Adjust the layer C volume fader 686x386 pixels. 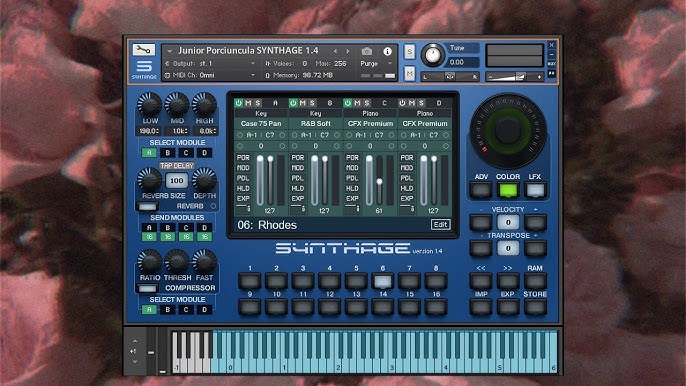(x=379, y=181)
